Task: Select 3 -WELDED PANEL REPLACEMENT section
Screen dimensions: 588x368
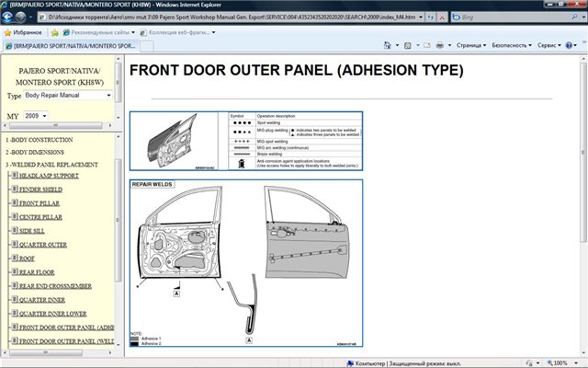Action: click(51, 165)
